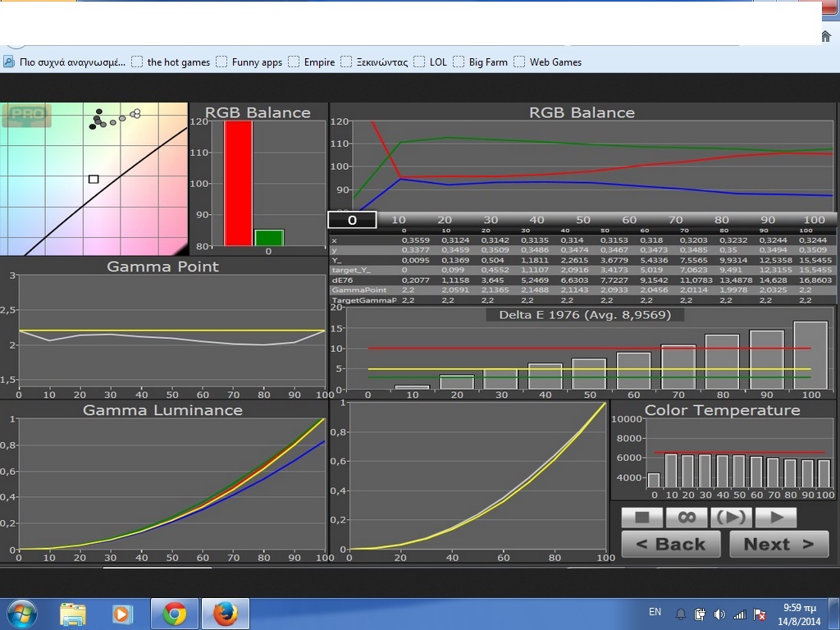840x630 pixels.
Task: Start measurement with the plain play button
Action: pos(775,518)
